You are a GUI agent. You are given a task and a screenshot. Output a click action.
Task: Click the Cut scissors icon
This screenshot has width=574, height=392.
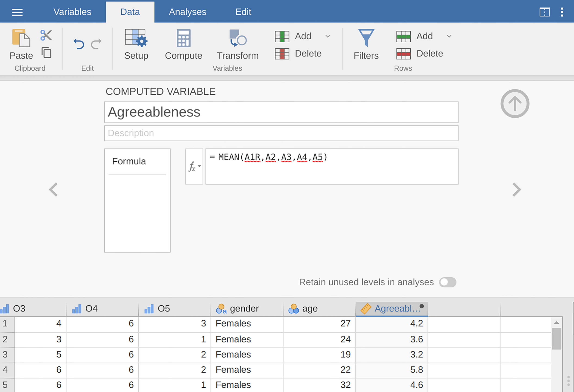(46, 35)
